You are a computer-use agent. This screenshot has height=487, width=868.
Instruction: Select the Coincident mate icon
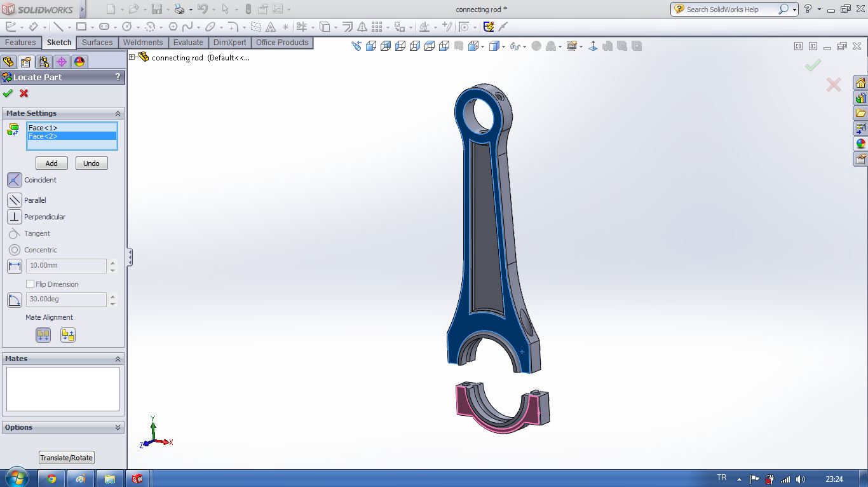14,180
